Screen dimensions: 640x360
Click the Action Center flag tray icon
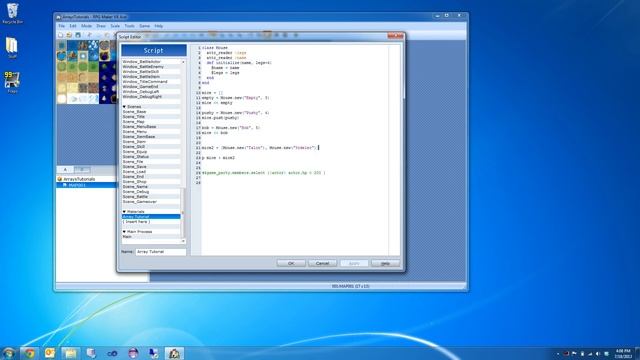pos(574,353)
